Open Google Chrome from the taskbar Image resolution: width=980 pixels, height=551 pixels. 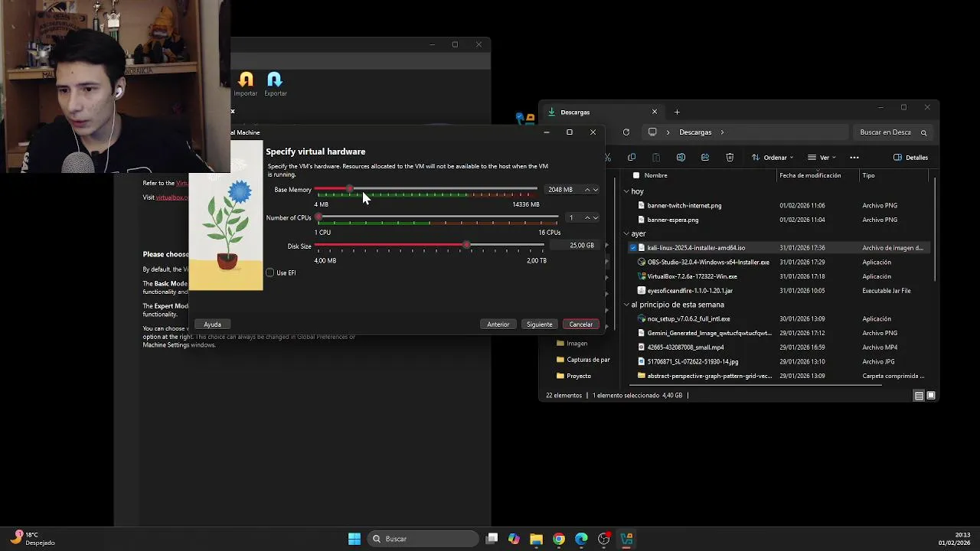[x=559, y=539]
